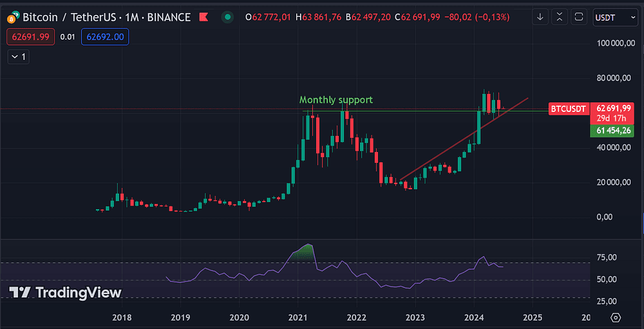Image resolution: width=644 pixels, height=329 pixels.
Task: Click the 100 000,00 price axis label
Action: 615,44
